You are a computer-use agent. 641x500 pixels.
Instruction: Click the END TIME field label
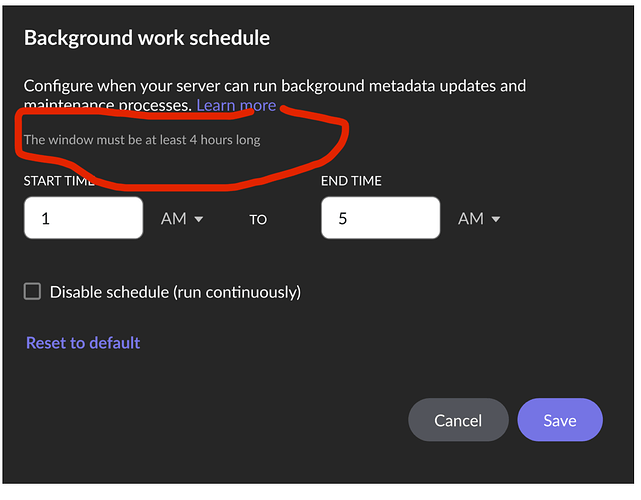click(x=351, y=181)
